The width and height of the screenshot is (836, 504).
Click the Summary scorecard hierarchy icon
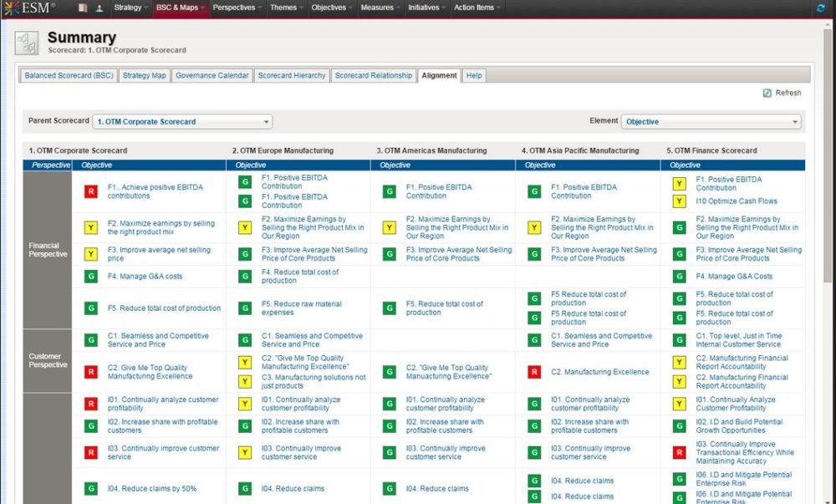pyautogui.click(x=27, y=43)
